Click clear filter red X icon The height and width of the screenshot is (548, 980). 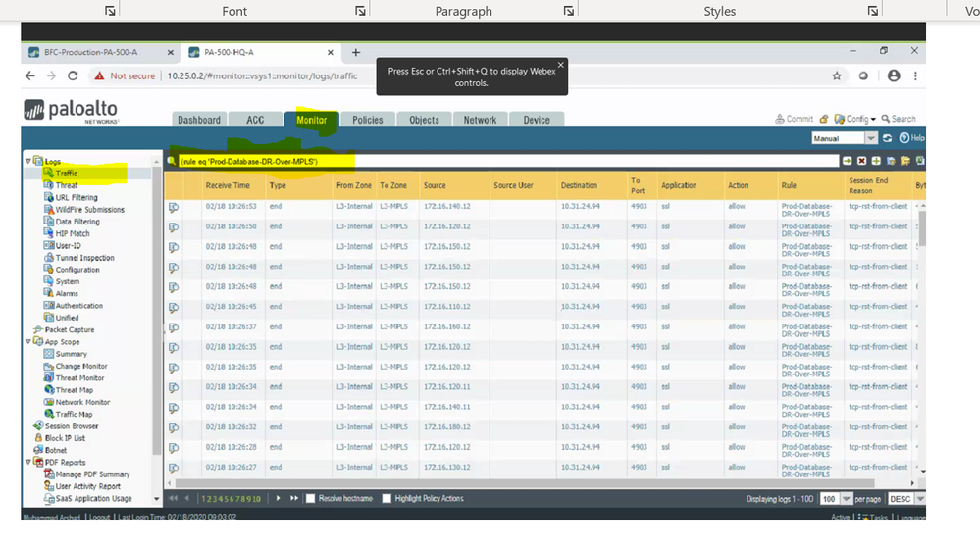coord(862,161)
